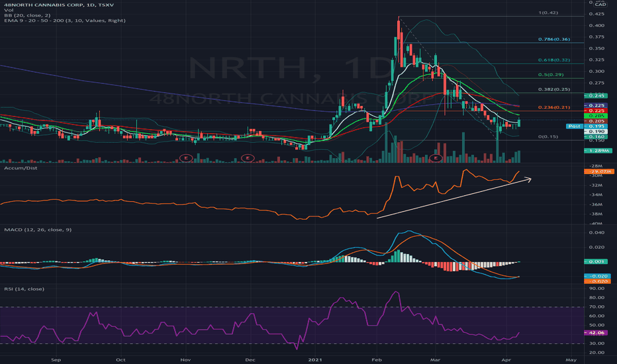
Task: Click the earnings marker icon near November
Action: [x=186, y=158]
